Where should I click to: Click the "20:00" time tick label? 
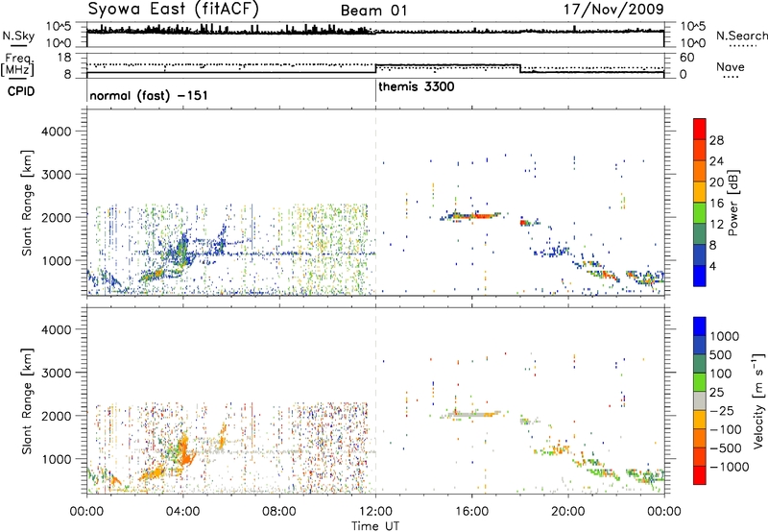[x=568, y=512]
